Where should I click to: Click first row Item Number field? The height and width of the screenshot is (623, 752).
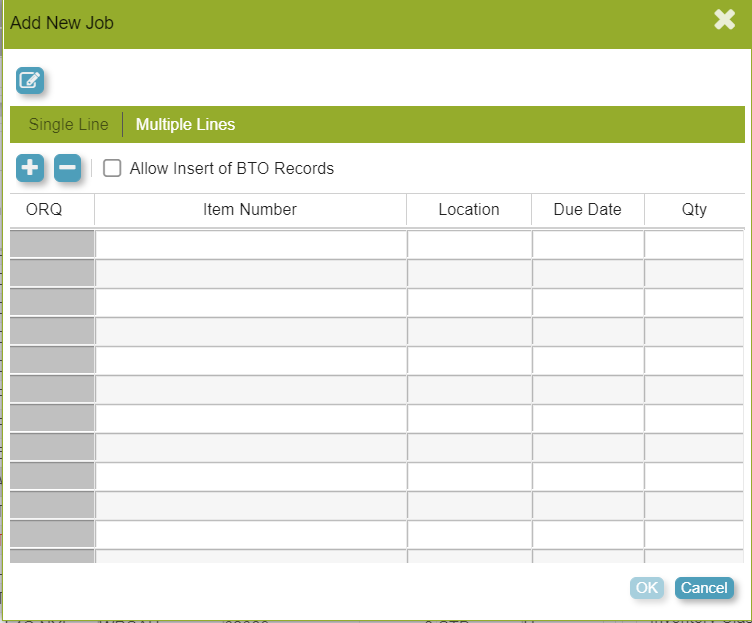(x=251, y=244)
